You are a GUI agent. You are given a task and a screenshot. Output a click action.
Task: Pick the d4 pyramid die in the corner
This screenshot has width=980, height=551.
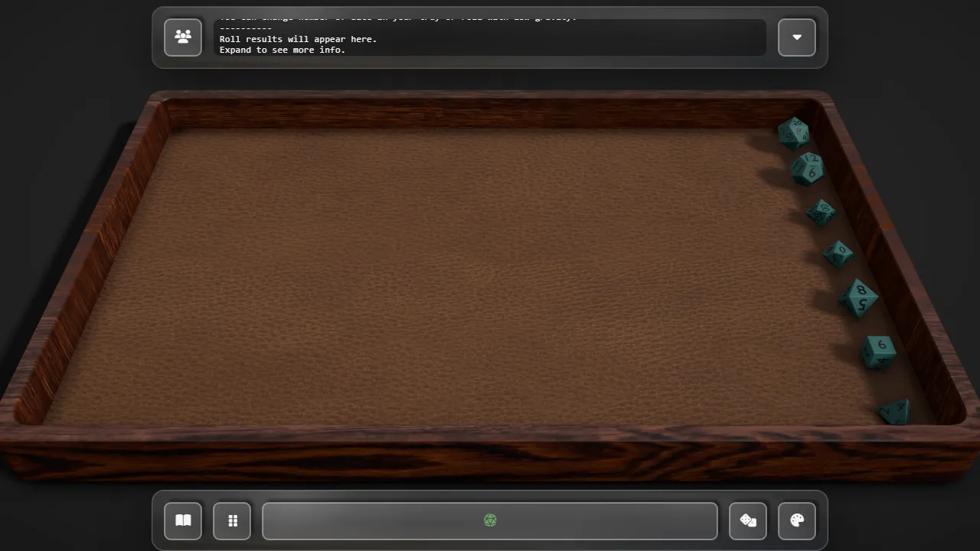click(895, 412)
